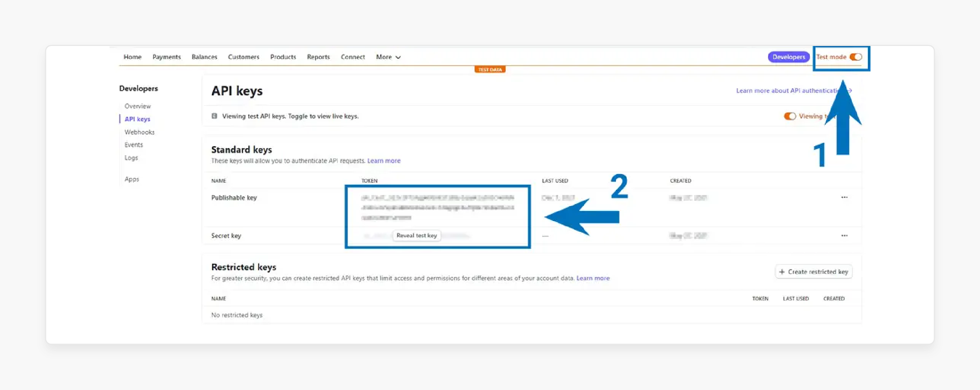The width and height of the screenshot is (980, 390).
Task: Click Learn more under Restricted keys
Action: coord(593,278)
